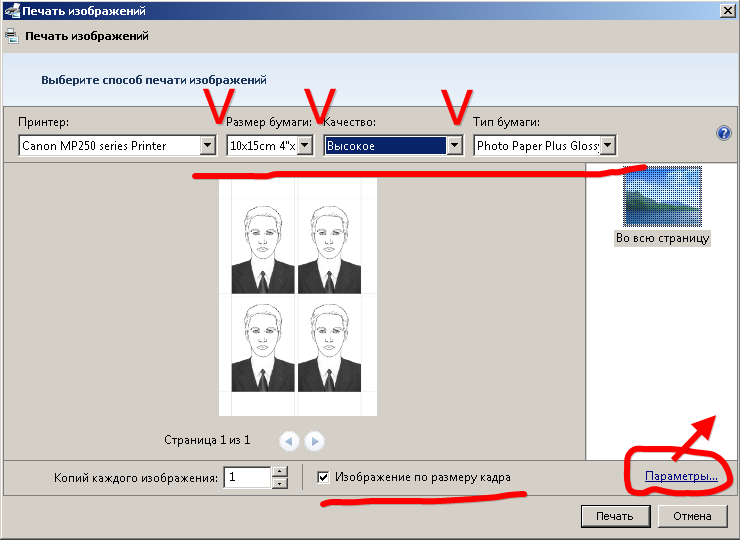The height and width of the screenshot is (540, 740).
Task: Click the Отмена button
Action: point(692,516)
